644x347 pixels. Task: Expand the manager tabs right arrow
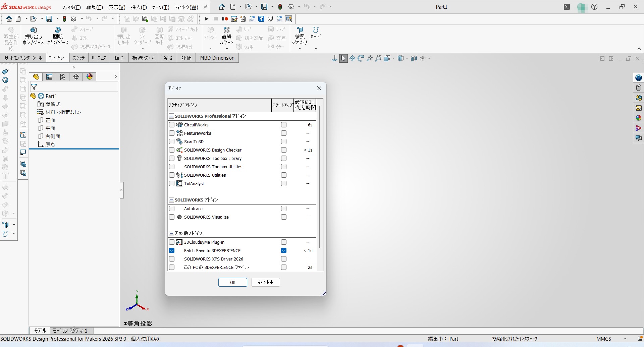coord(115,77)
